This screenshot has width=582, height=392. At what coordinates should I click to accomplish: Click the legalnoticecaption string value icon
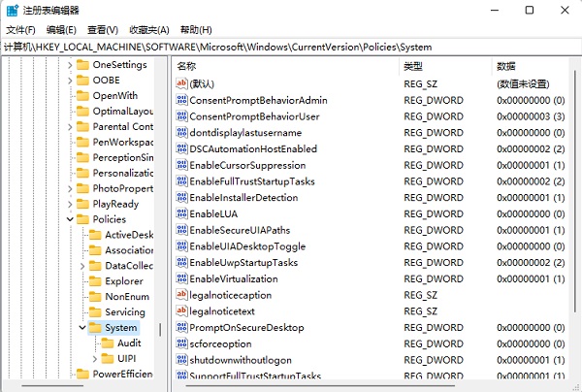pyautogui.click(x=181, y=294)
